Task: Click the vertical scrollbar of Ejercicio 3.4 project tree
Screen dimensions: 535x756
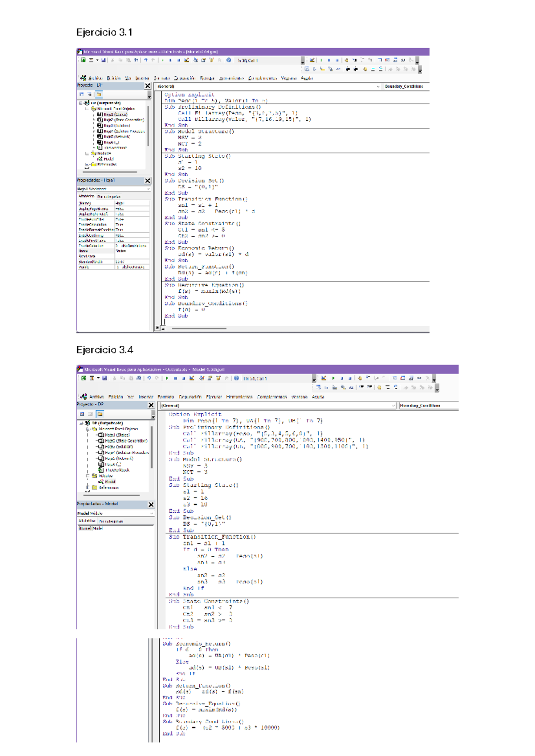Action: (x=152, y=447)
